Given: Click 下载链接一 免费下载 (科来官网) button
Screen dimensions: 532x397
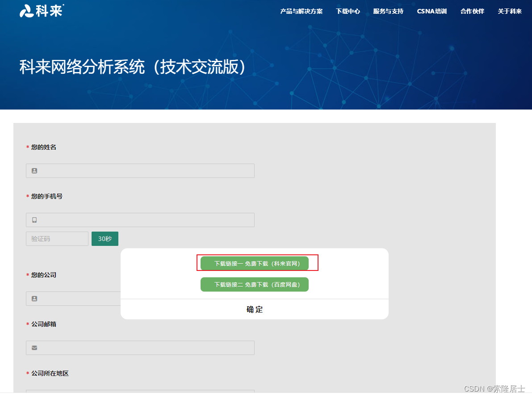Looking at the screenshot, I should tap(255, 263).
